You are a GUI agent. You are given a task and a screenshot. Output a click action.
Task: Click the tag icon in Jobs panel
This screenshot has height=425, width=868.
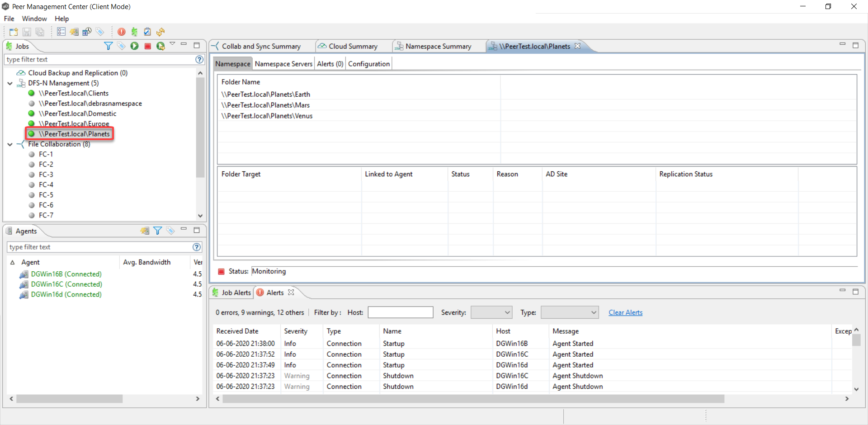pyautogui.click(x=121, y=46)
